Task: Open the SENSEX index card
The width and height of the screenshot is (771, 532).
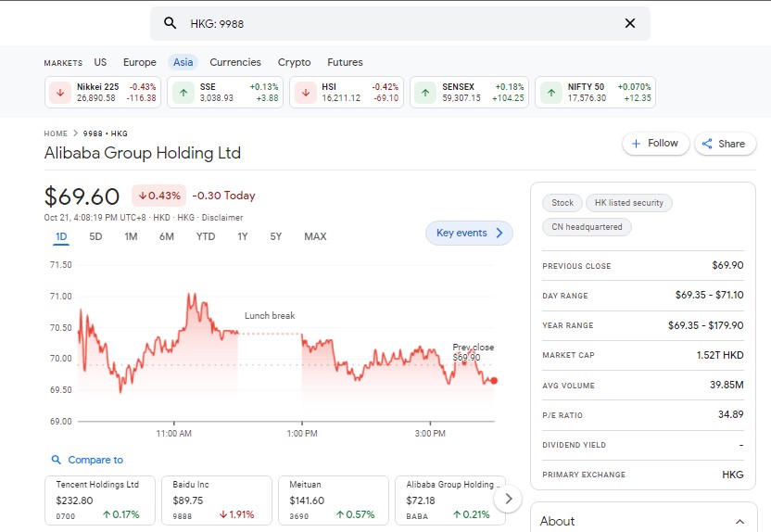Action: click(469, 92)
